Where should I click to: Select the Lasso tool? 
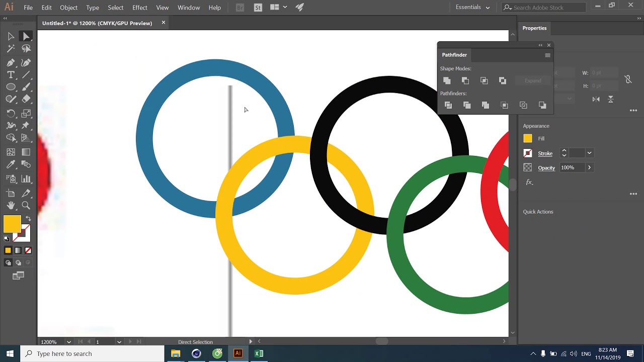pyautogui.click(x=26, y=49)
